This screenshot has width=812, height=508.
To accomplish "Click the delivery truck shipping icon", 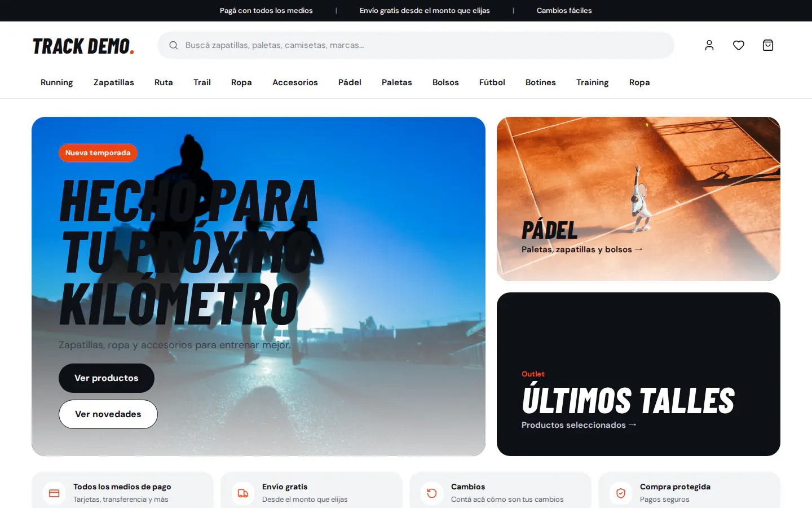I will click(243, 493).
